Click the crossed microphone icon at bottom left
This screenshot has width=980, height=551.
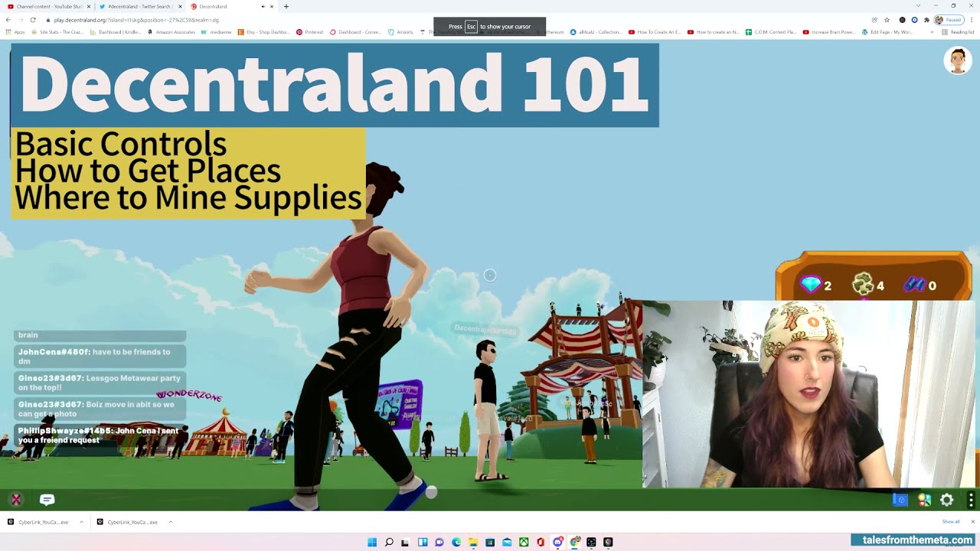pyautogui.click(x=15, y=500)
